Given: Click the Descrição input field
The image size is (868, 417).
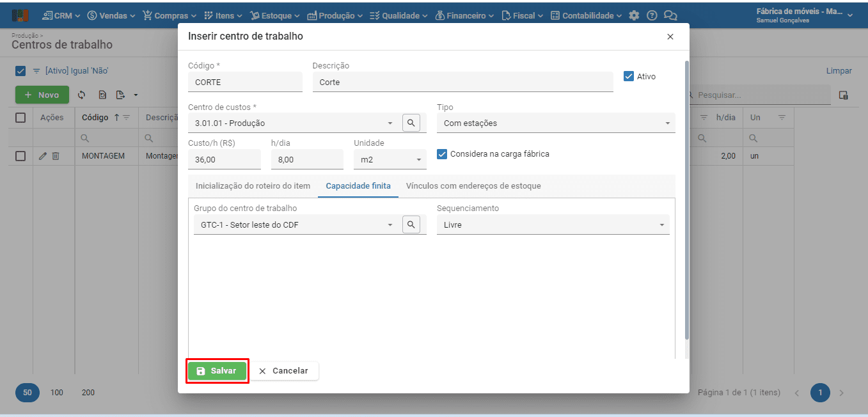Looking at the screenshot, I should tap(462, 82).
